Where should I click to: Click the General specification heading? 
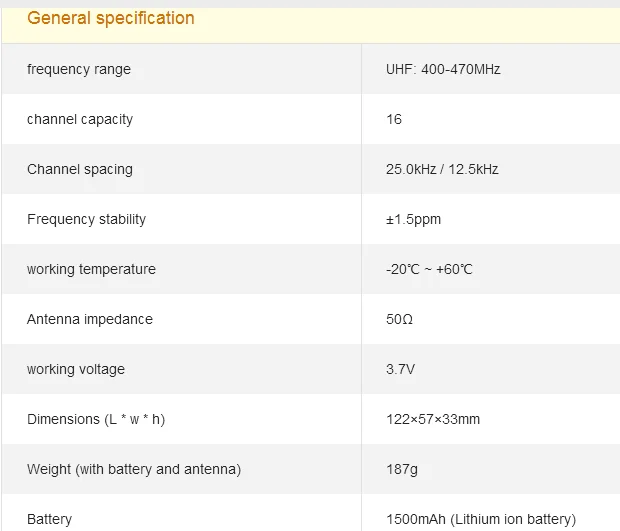tap(111, 19)
